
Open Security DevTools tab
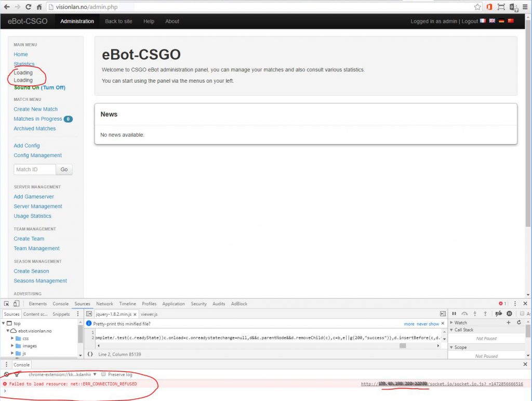click(x=198, y=304)
